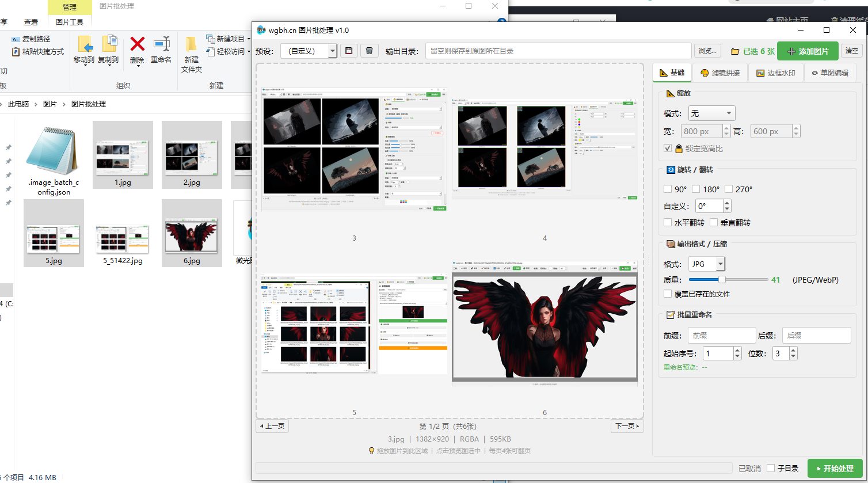Viewport: 868px width, 483px height.
Task: Enable vertical flip (垂直翻转)
Action: (714, 222)
